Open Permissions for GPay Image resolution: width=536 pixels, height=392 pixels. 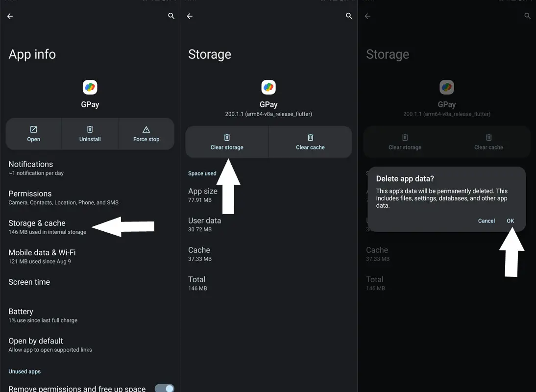click(90, 197)
